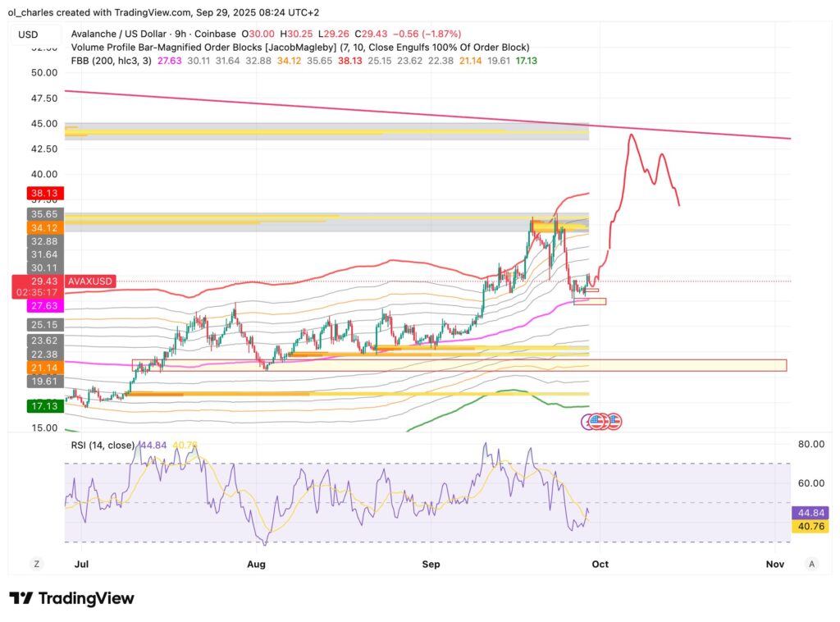Click the Z timezone icon in bottom-left corner
Screen dimensions: 840x622
[x=35, y=565]
